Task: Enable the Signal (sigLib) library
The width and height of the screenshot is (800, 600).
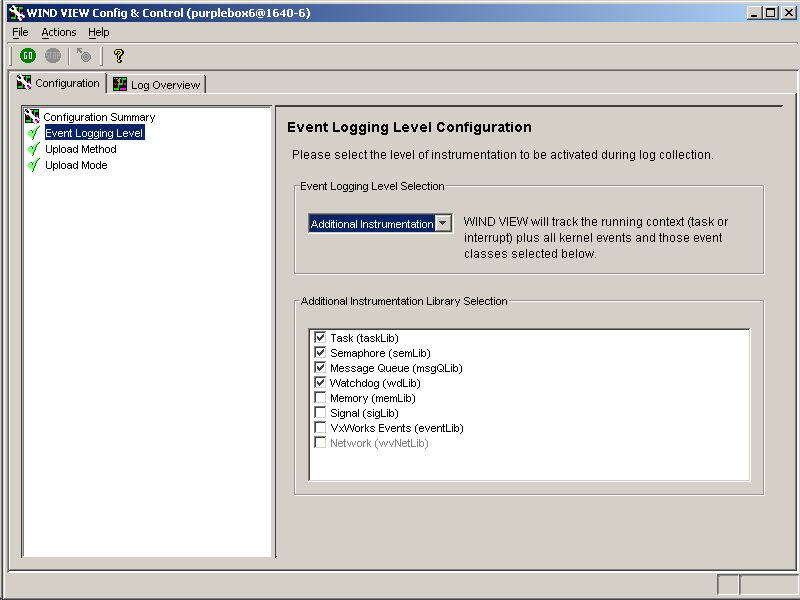Action: coord(322,412)
